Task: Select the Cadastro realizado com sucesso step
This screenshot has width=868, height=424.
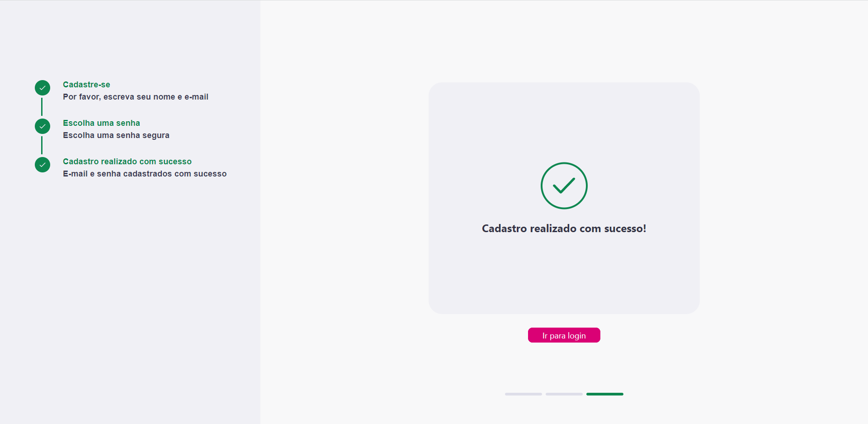Action: point(42,165)
